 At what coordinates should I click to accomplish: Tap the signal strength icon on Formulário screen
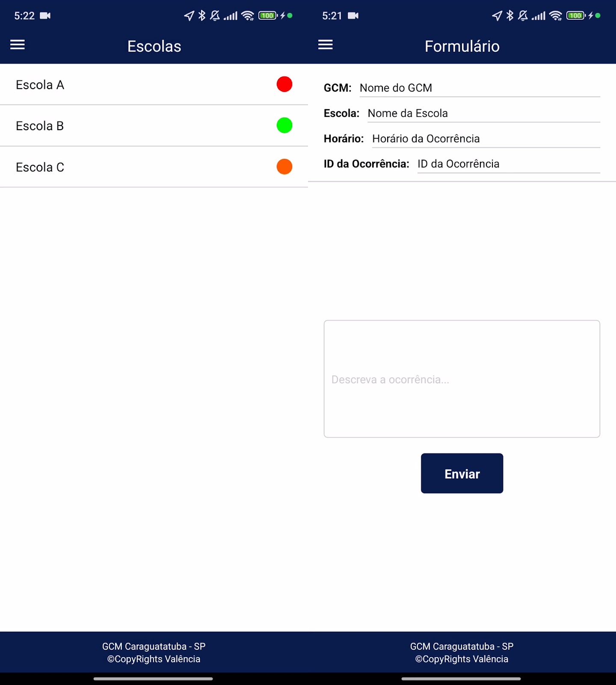pos(539,16)
